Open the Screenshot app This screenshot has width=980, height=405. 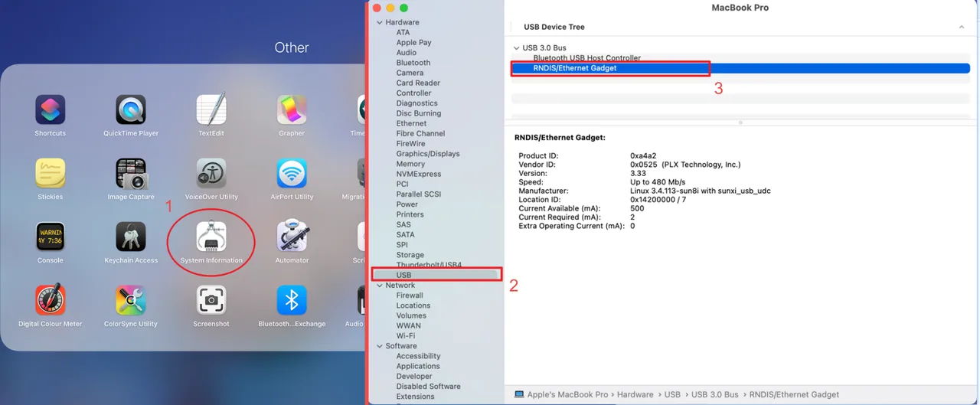[x=211, y=300]
